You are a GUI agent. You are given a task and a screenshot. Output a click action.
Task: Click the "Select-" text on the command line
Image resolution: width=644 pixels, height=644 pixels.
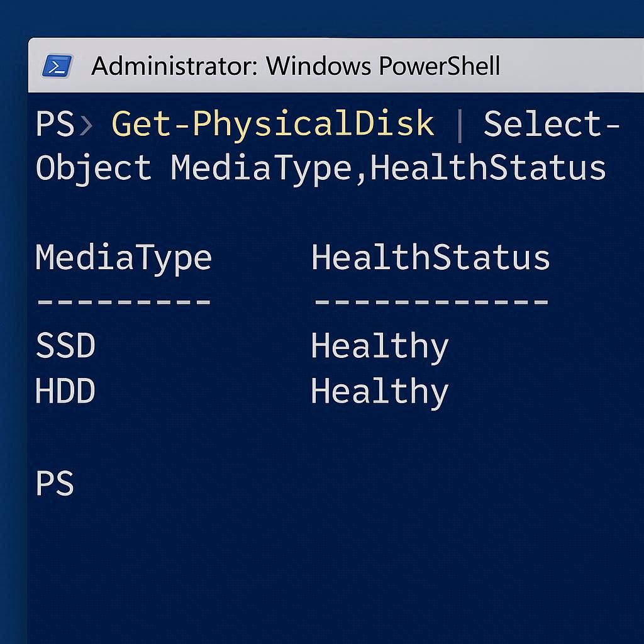552,124
